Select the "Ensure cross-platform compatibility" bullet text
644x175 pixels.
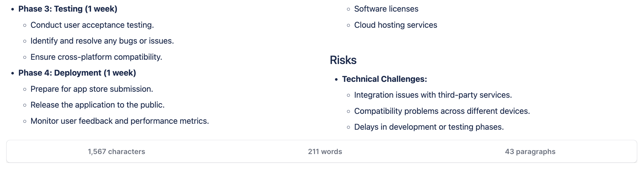point(96,57)
